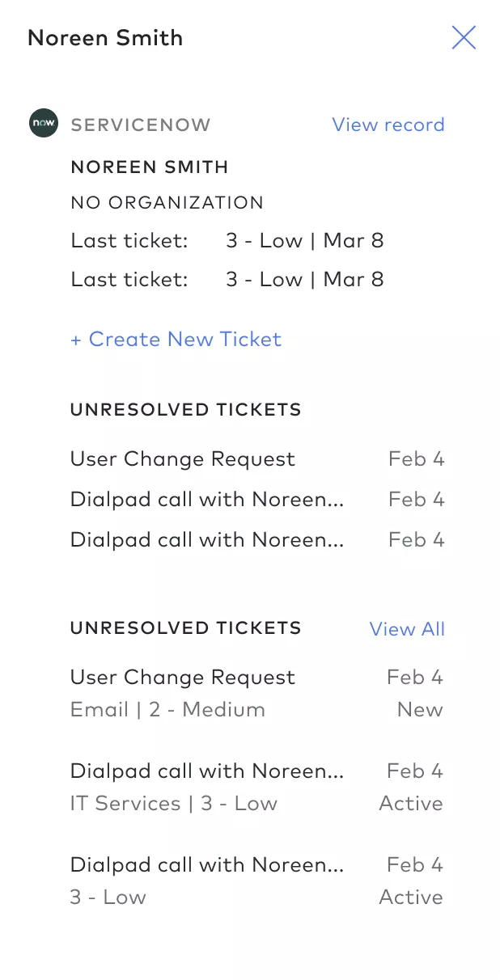
Task: Select first Dialpad call ticket in upper list
Action: [x=257, y=500]
